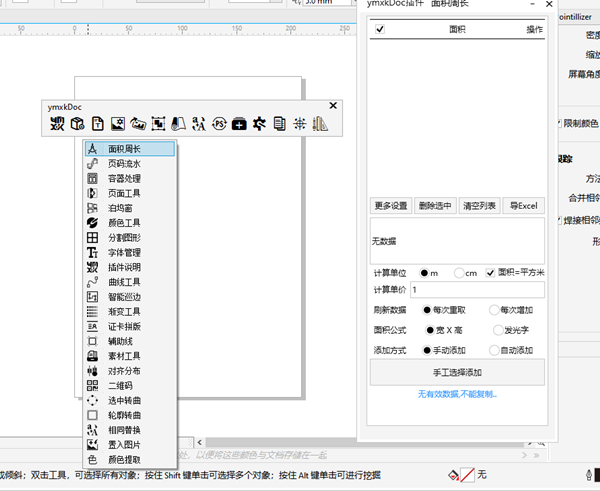Choose 智能巡边 from the menu

tap(130, 297)
